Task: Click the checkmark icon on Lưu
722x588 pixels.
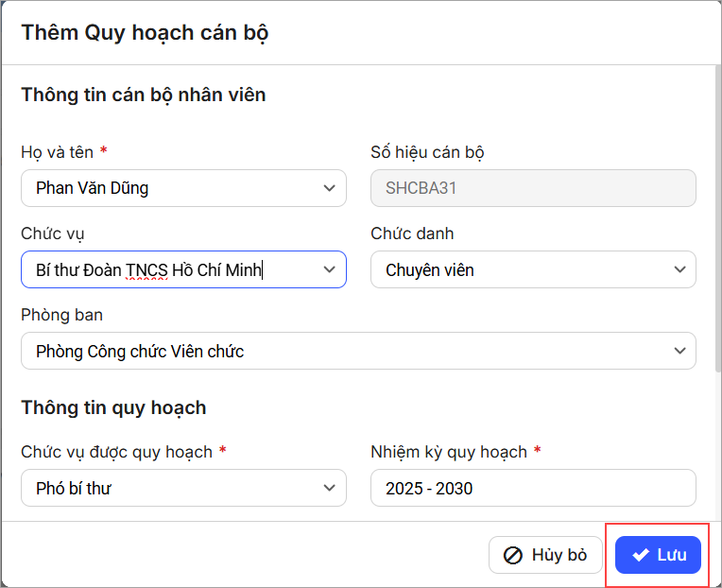Action: pos(641,555)
